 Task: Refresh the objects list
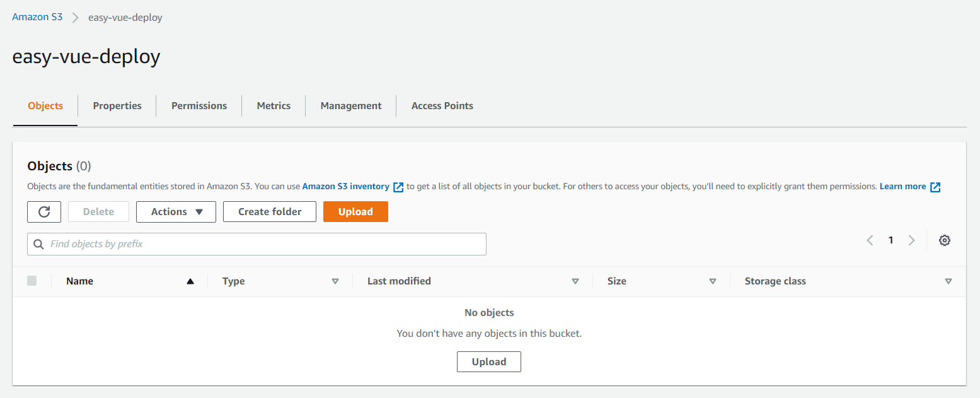(43, 211)
